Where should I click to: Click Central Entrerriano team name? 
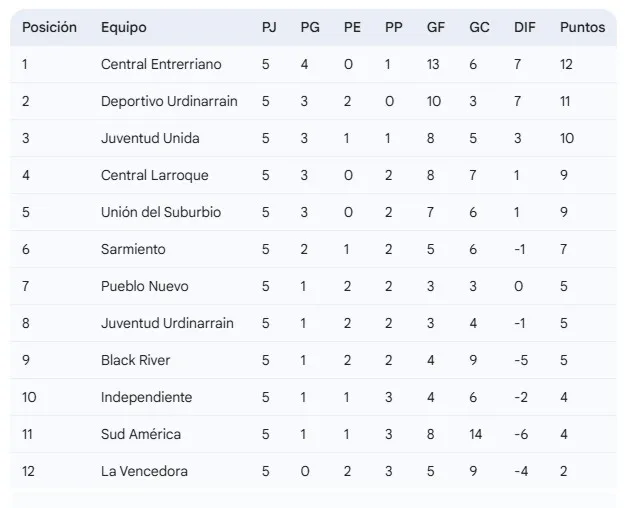(161, 65)
